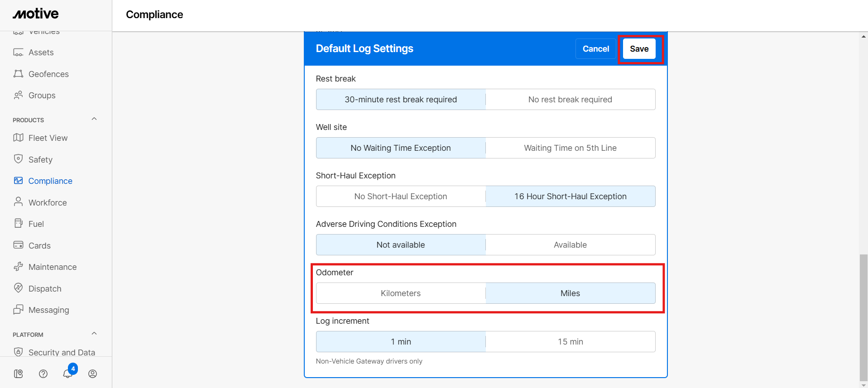Screen dimensions: 868x388
Task: Click the Safety shield icon
Action: tap(18, 159)
